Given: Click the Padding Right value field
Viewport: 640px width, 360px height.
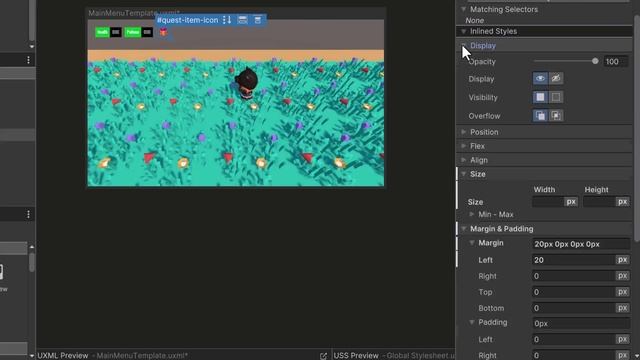Looking at the screenshot, I should click(x=573, y=355).
